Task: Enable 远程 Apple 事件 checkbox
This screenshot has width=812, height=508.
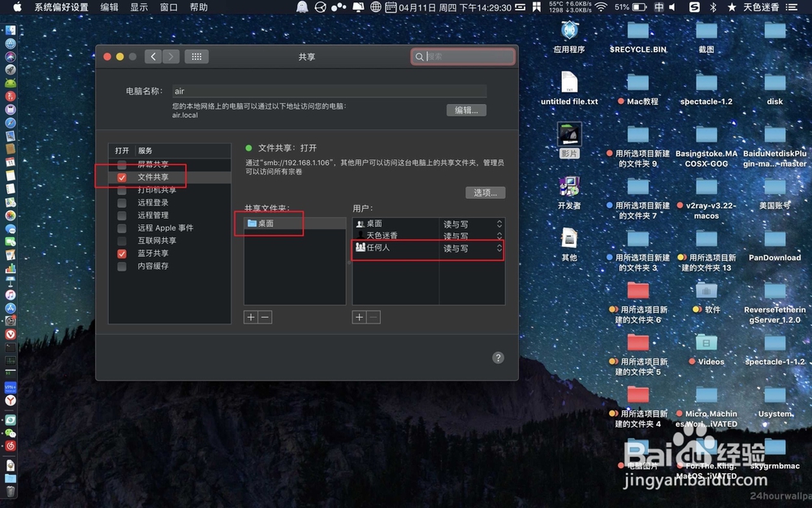Action: (x=122, y=228)
